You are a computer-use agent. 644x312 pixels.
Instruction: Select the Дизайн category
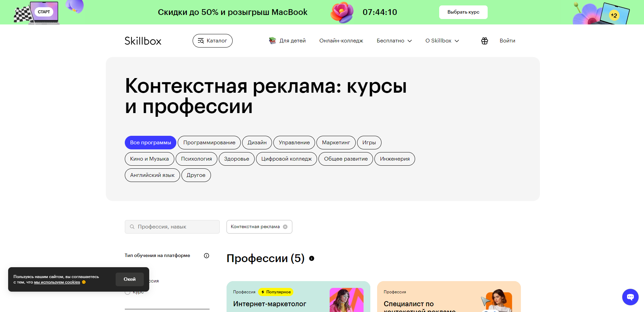coord(257,143)
